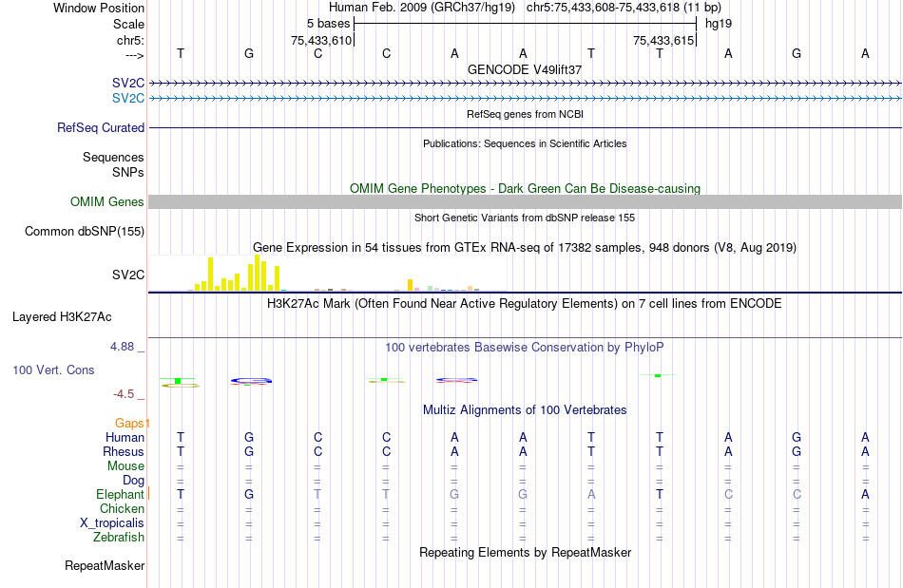The height and width of the screenshot is (588, 903).
Task: Click the Dog species label
Action: pos(134,481)
